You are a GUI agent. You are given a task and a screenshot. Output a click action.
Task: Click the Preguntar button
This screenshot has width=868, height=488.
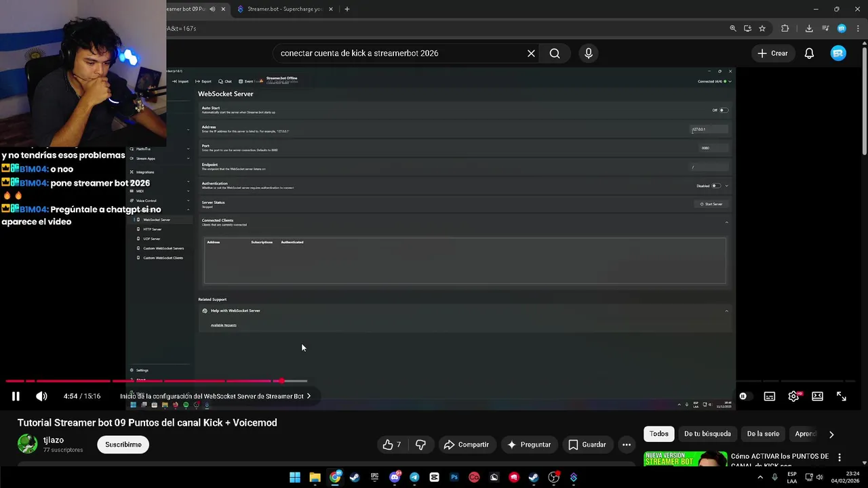click(x=529, y=445)
